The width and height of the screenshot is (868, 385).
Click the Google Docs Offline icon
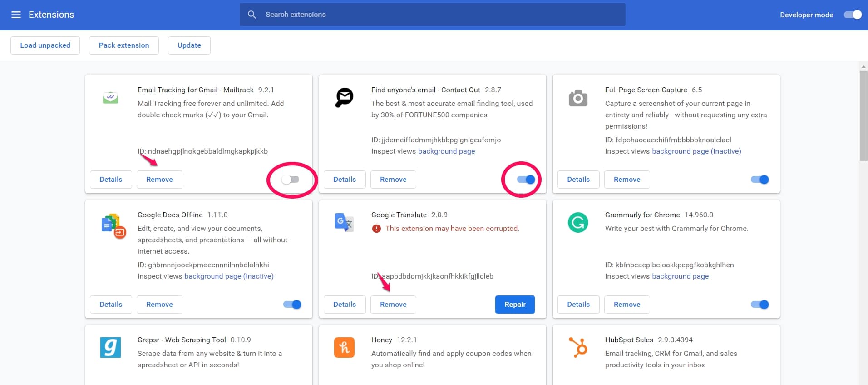coord(113,225)
